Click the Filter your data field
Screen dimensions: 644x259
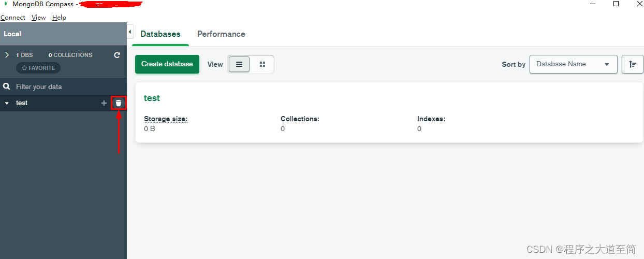click(63, 87)
